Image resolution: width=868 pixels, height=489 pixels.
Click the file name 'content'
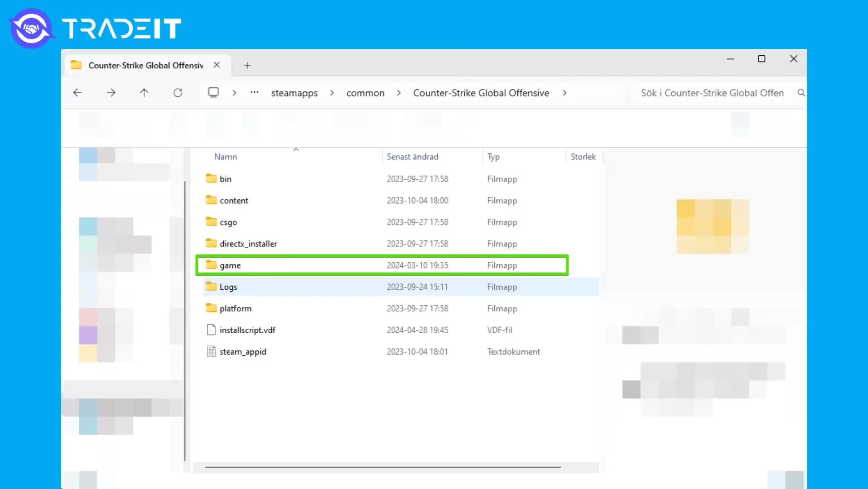click(x=234, y=201)
